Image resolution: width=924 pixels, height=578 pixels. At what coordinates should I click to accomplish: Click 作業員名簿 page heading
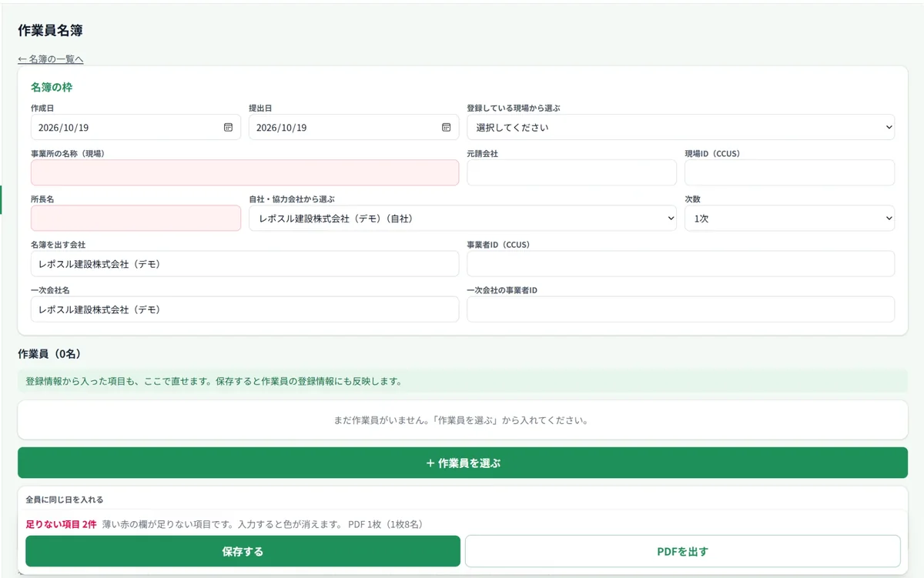(x=50, y=31)
